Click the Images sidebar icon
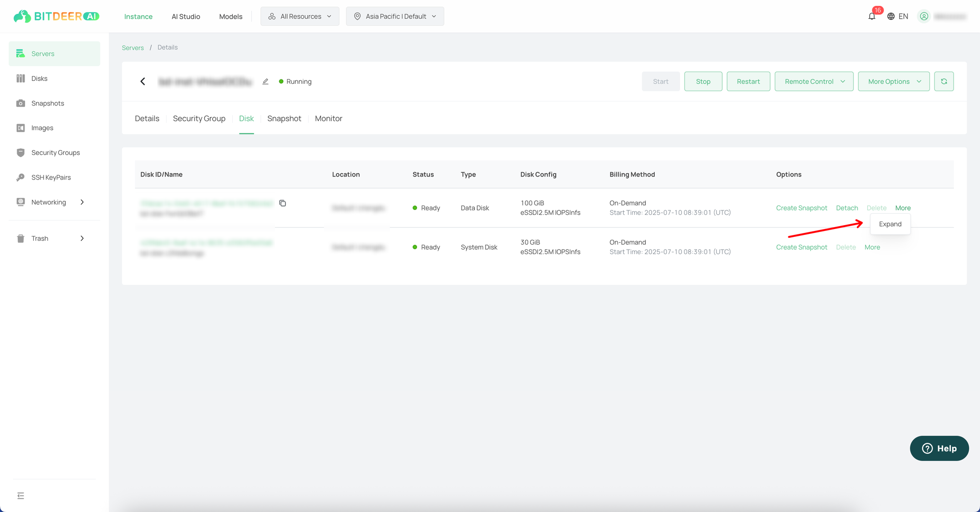980x512 pixels. pos(21,128)
